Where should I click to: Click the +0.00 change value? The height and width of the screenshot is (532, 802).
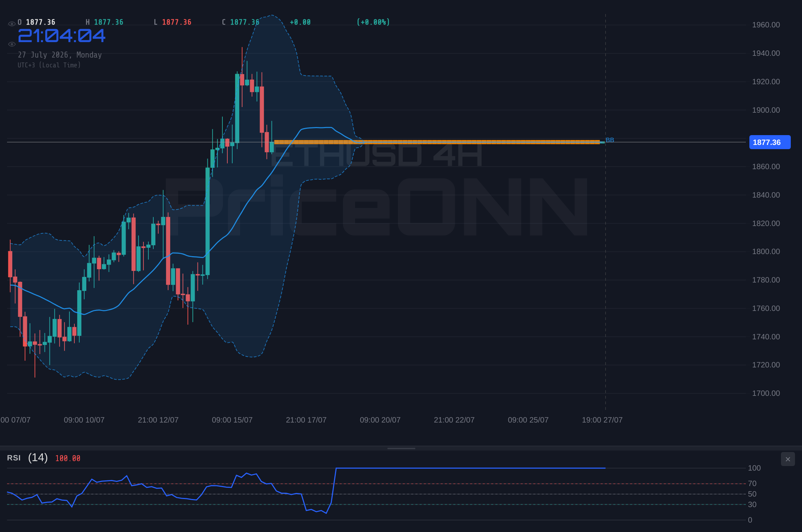point(300,22)
